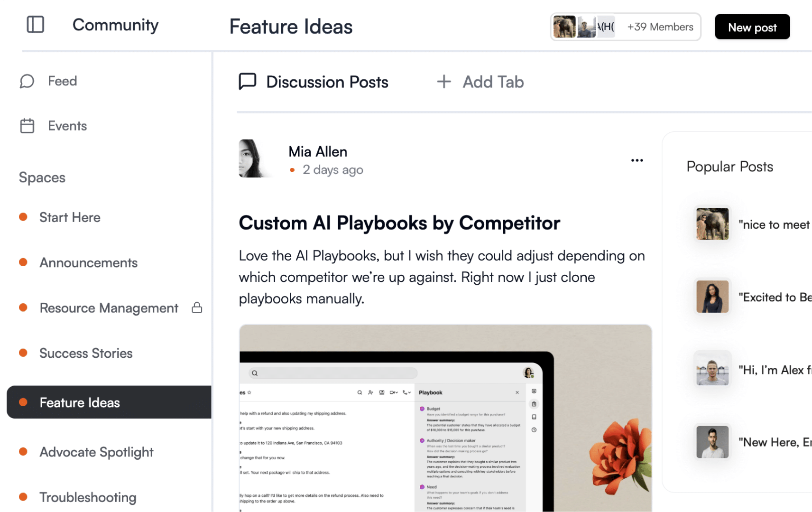Viewport: 812px width, 512px height.
Task: Open the "nice to meet" popular post
Action: click(773, 224)
